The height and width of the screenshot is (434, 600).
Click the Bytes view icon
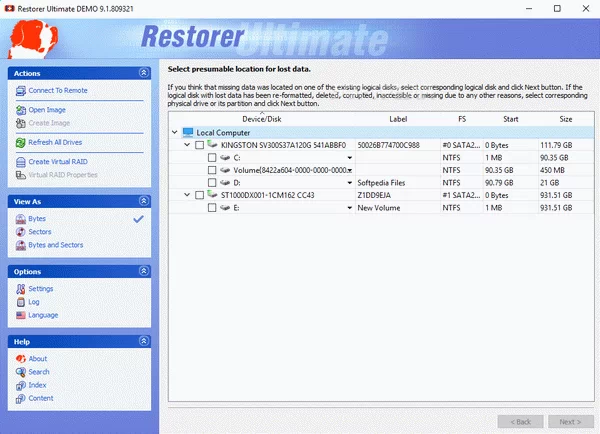pos(21,219)
